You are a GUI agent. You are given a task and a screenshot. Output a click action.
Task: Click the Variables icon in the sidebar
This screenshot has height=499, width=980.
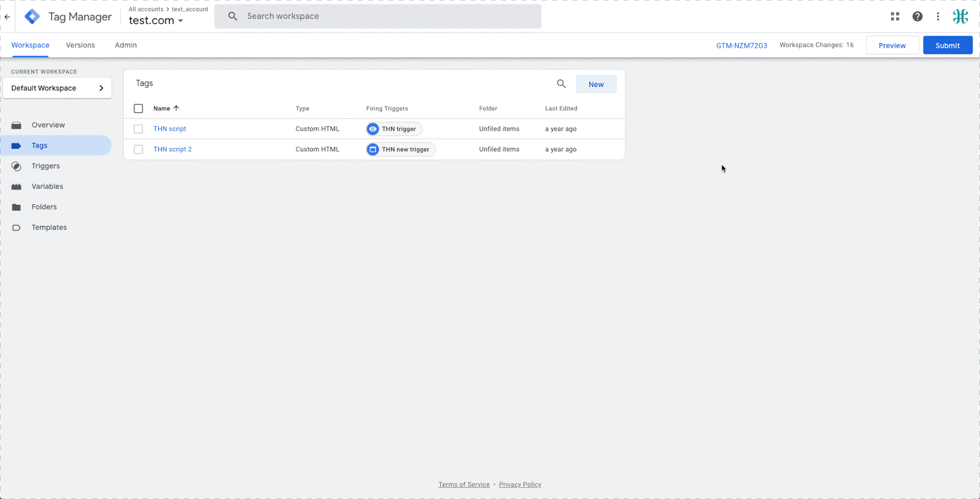pyautogui.click(x=17, y=186)
